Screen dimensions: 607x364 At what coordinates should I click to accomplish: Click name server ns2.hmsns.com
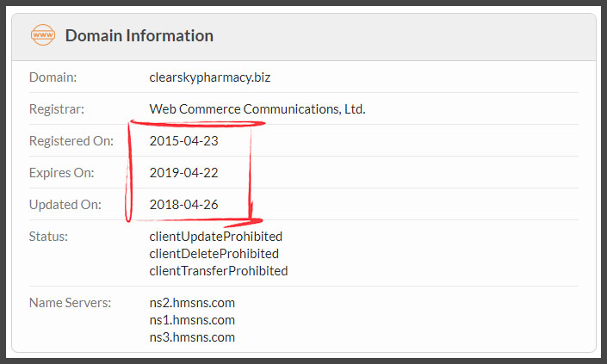point(192,303)
